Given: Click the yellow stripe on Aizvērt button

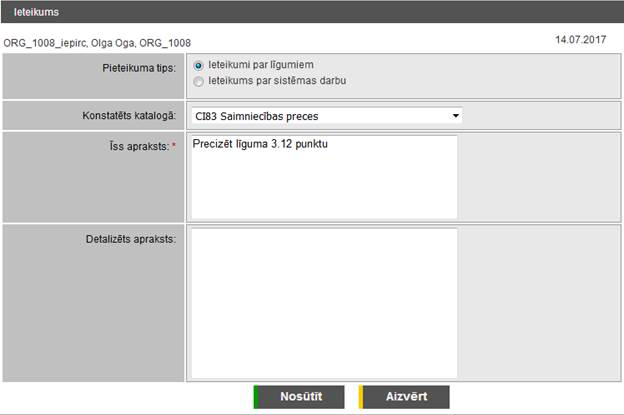Looking at the screenshot, I should tap(360, 397).
